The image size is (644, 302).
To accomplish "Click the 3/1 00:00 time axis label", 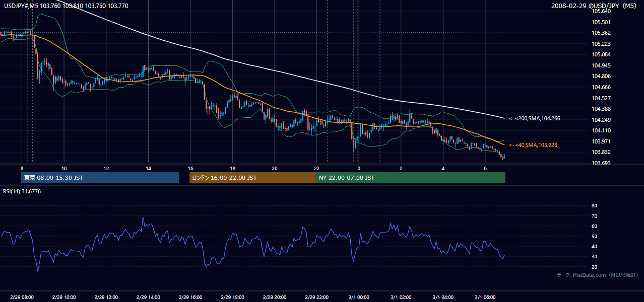I will click(358, 297).
